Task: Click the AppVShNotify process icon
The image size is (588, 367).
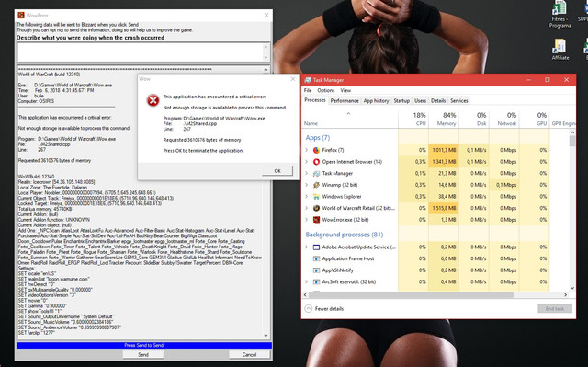Action: coord(316,270)
